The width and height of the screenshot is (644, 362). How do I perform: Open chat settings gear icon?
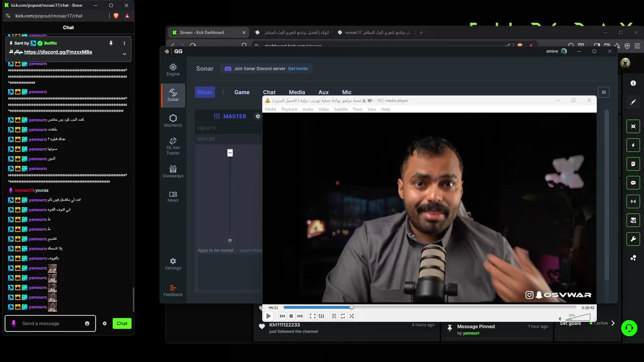tap(105, 323)
